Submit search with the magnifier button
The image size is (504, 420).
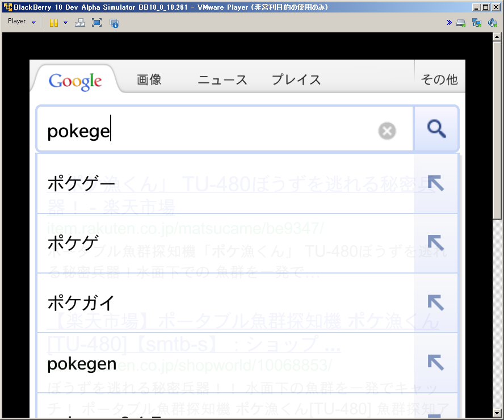436,129
